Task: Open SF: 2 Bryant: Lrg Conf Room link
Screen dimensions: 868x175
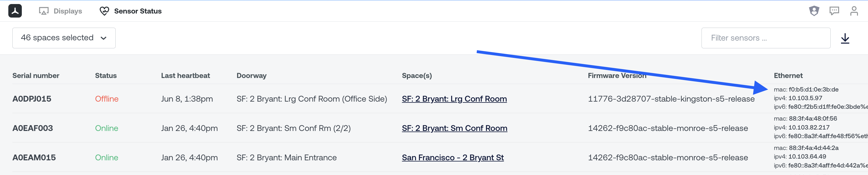Action: (454, 99)
